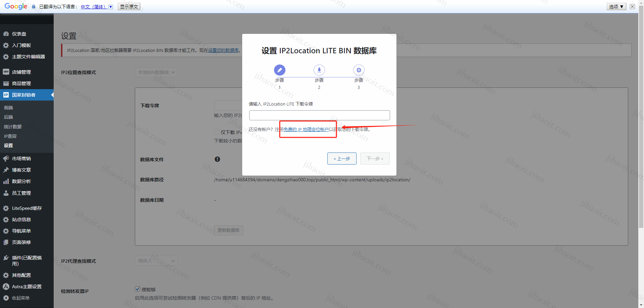The width and height of the screenshot is (644, 308).
Task: Click the LiteSpeed缓存 menu label
Action: [x=27, y=208]
